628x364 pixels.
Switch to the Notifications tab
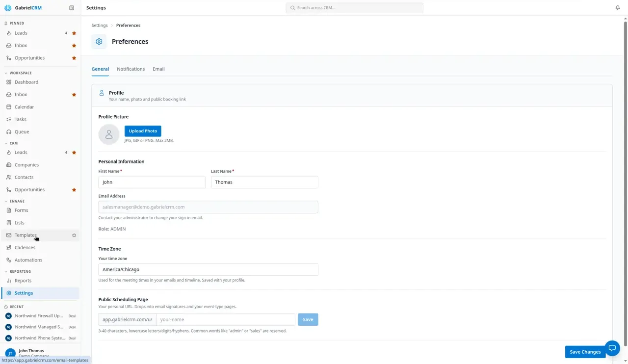[131, 69]
